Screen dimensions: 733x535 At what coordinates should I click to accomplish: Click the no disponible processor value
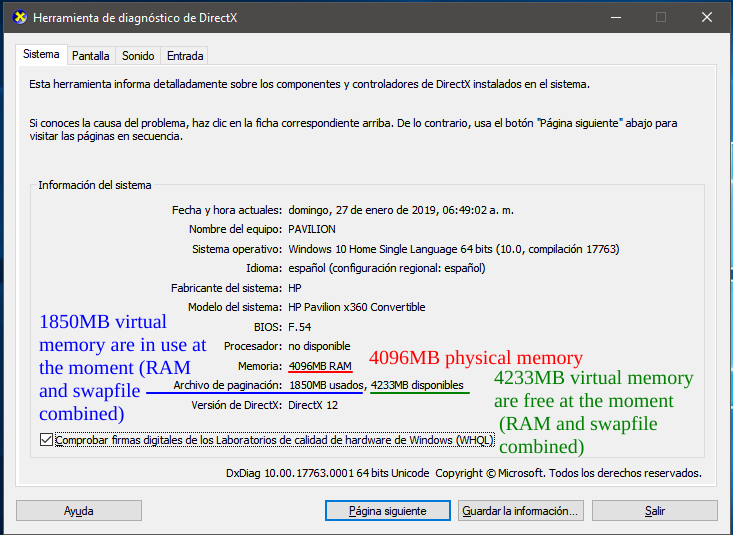click(x=319, y=346)
